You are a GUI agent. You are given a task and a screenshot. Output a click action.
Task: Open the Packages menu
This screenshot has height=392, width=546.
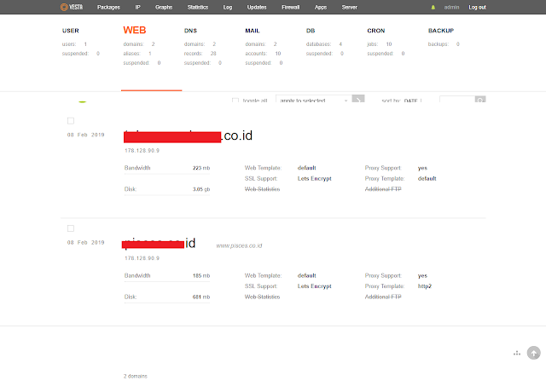[x=108, y=7]
